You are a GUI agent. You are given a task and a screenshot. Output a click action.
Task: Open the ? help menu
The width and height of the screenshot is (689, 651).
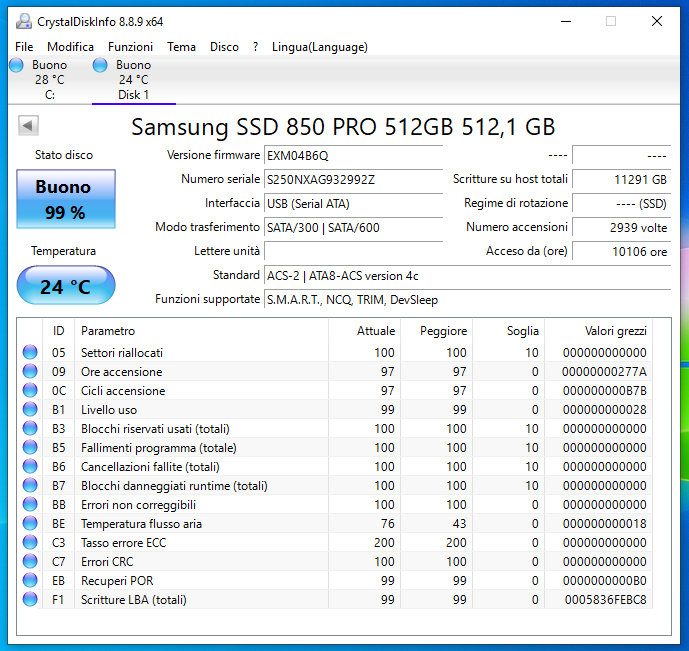(255, 47)
